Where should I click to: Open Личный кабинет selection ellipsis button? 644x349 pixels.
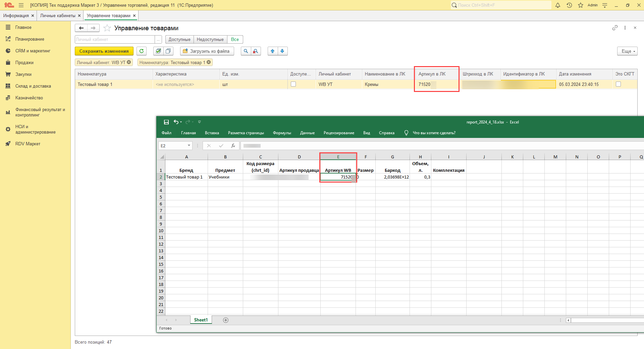point(158,40)
